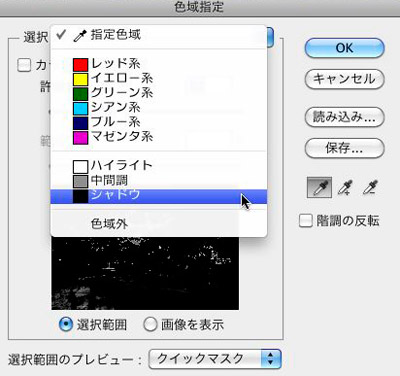Select the 選択範囲 radio button
The height and width of the screenshot is (376, 400).
(66, 324)
